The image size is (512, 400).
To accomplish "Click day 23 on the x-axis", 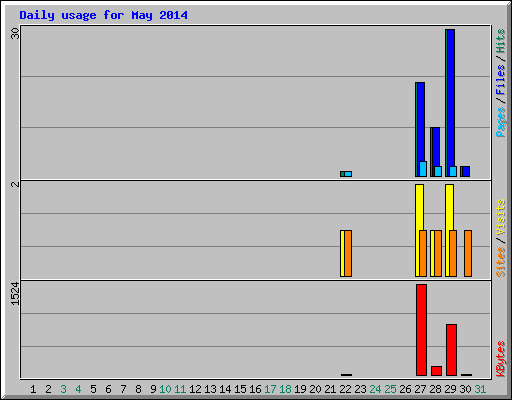I will pos(360,389).
